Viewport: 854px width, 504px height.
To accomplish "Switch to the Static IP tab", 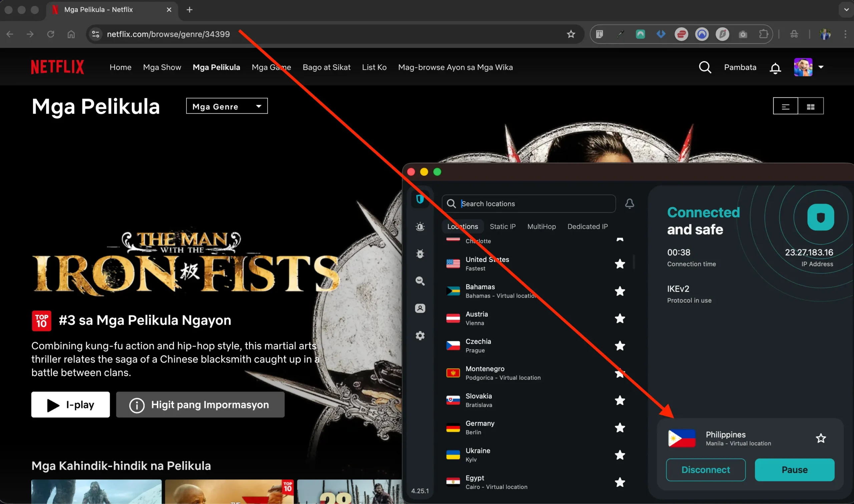I will tap(503, 227).
